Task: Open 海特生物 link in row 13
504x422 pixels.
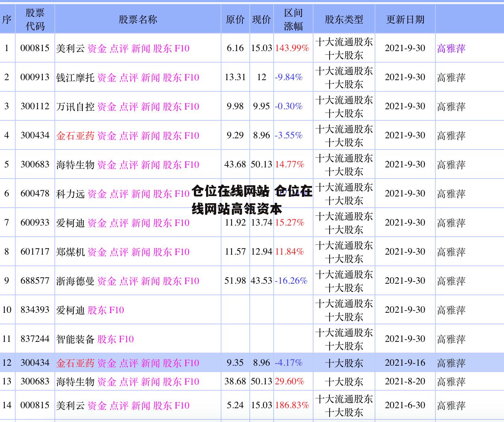Action: (x=75, y=381)
